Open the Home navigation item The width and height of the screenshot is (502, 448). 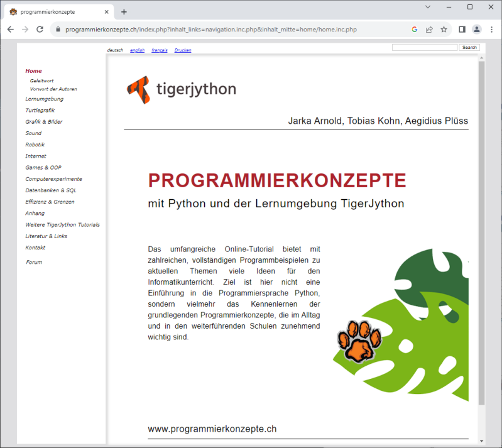34,71
